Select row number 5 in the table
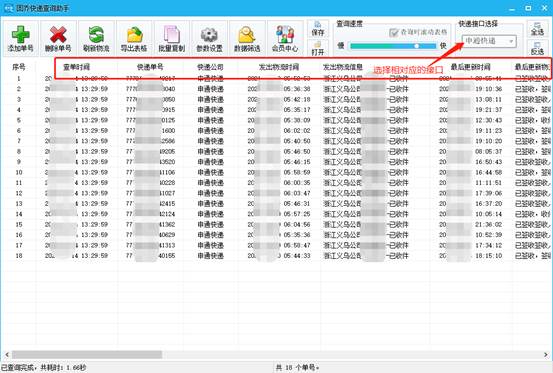The image size is (553, 373). [x=19, y=120]
